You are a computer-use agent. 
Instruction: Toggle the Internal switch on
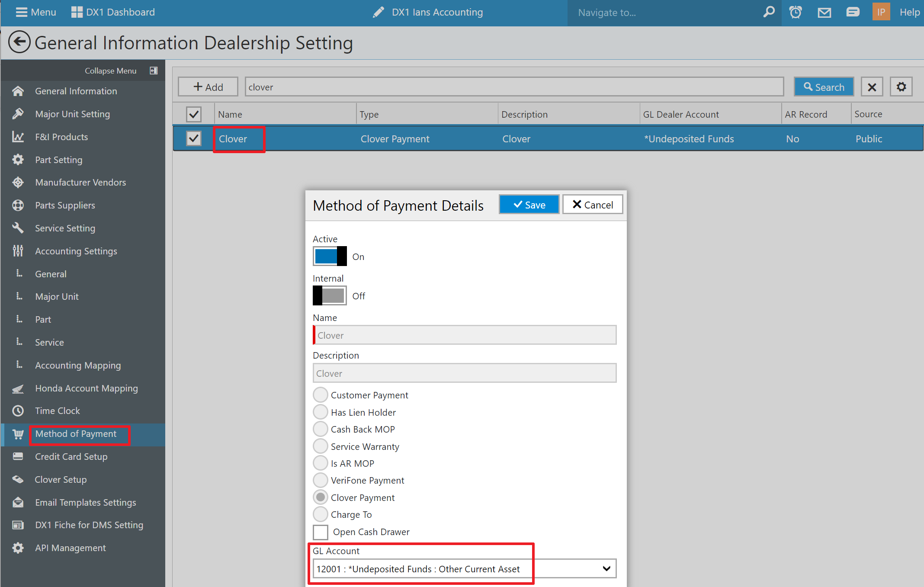click(330, 295)
